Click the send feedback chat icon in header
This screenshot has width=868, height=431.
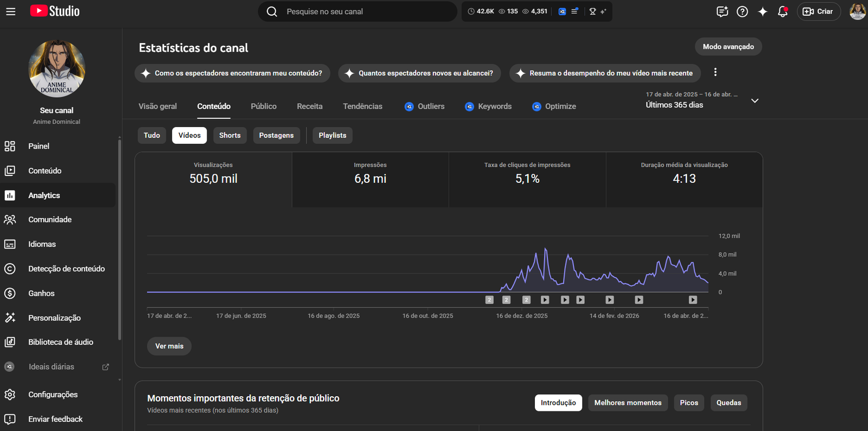coord(722,11)
